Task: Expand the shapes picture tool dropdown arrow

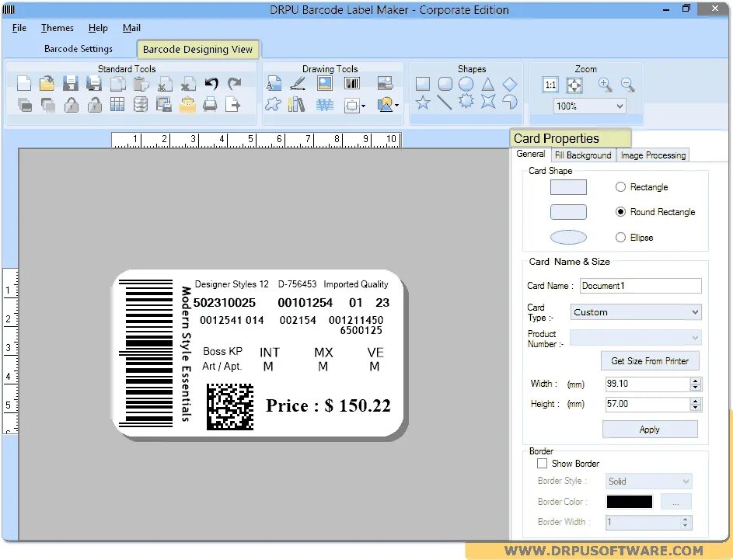Action: click(397, 106)
